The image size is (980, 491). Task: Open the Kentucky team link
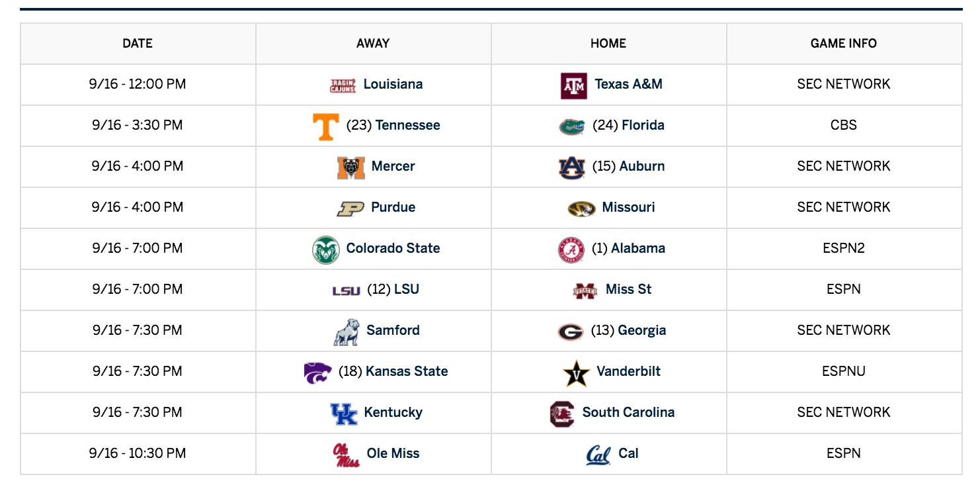393,412
